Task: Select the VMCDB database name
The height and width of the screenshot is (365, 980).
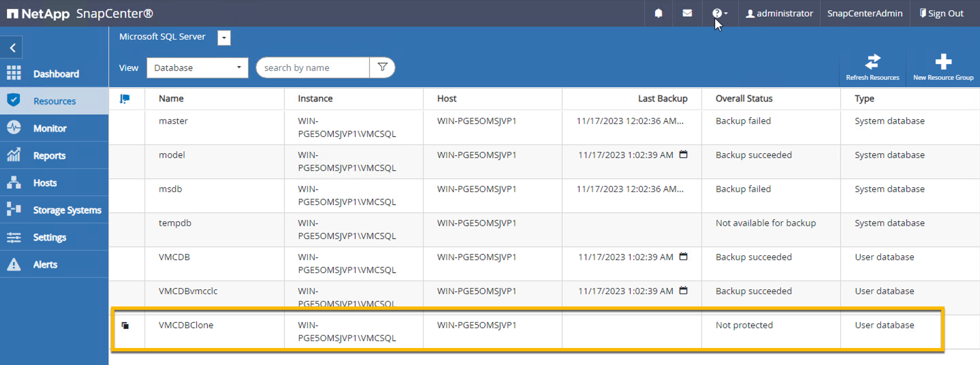Action: pyautogui.click(x=174, y=257)
